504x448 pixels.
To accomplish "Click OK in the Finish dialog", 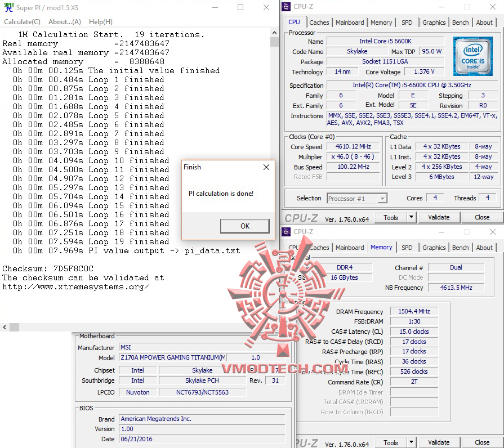I will [x=244, y=226].
